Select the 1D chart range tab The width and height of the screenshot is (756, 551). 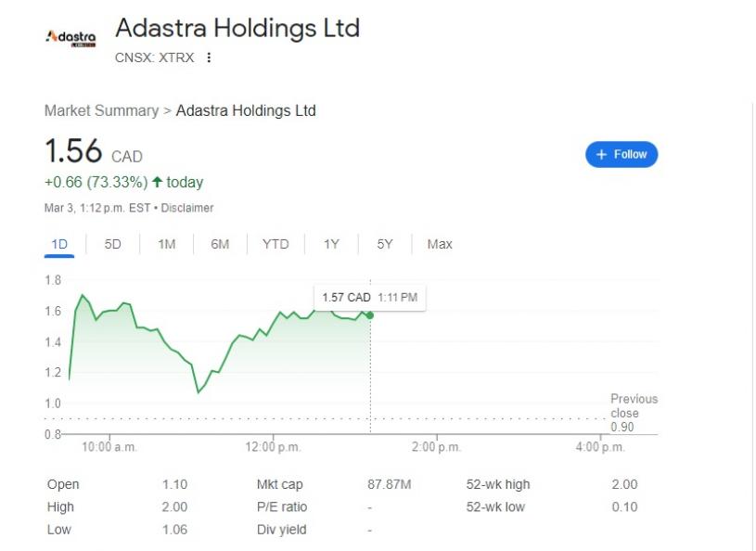(x=59, y=244)
